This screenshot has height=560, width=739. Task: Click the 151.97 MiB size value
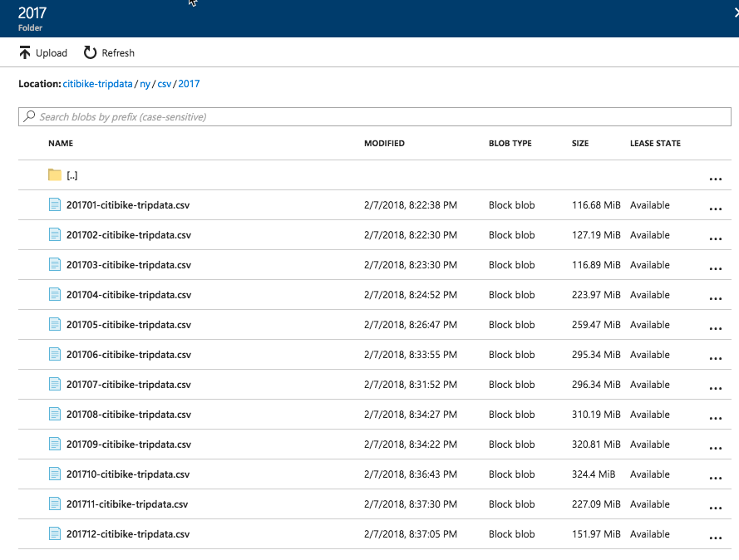click(x=596, y=534)
